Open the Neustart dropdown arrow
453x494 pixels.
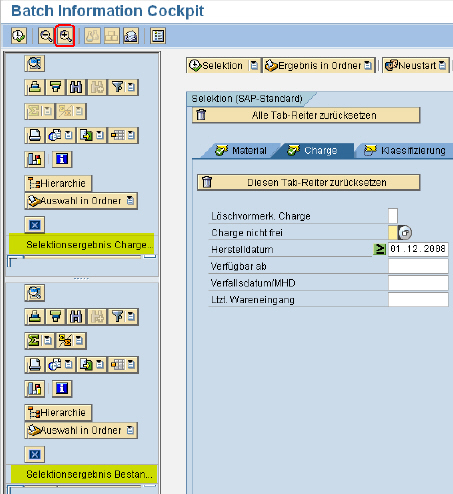click(442, 65)
